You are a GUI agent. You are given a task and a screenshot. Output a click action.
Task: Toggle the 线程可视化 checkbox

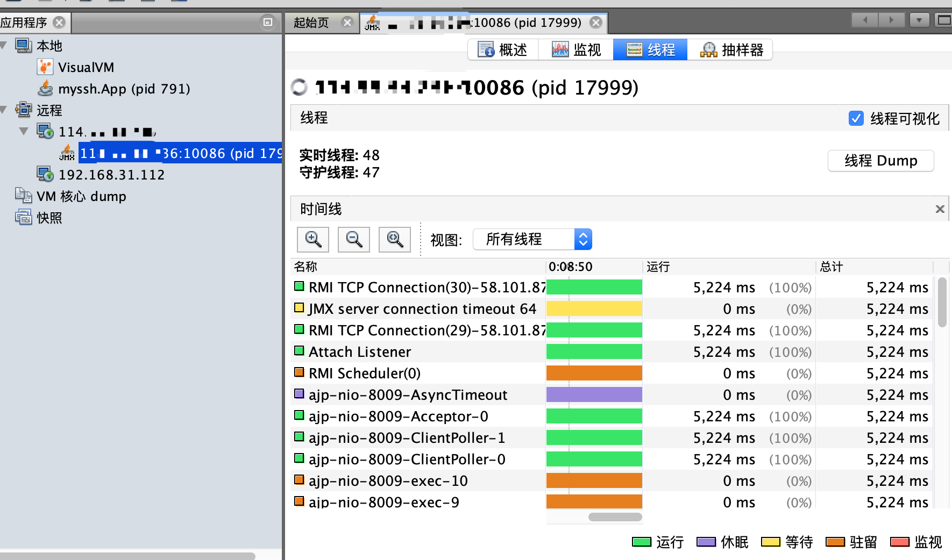pyautogui.click(x=856, y=118)
